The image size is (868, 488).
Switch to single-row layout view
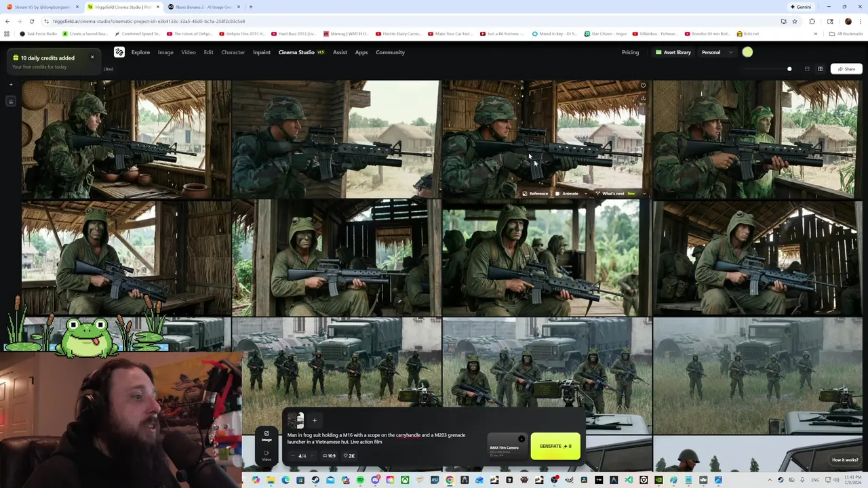[x=807, y=68]
